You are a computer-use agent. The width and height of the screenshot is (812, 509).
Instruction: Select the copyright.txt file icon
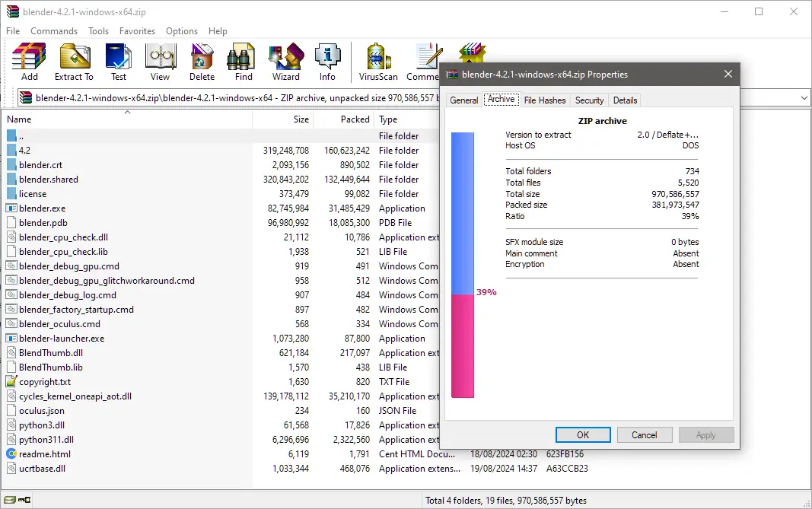pos(11,382)
